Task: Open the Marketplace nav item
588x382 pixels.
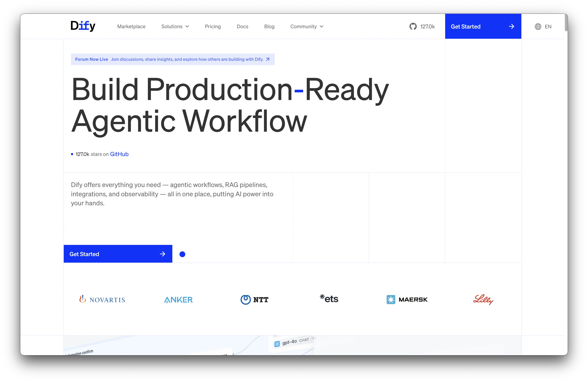Action: pyautogui.click(x=131, y=26)
